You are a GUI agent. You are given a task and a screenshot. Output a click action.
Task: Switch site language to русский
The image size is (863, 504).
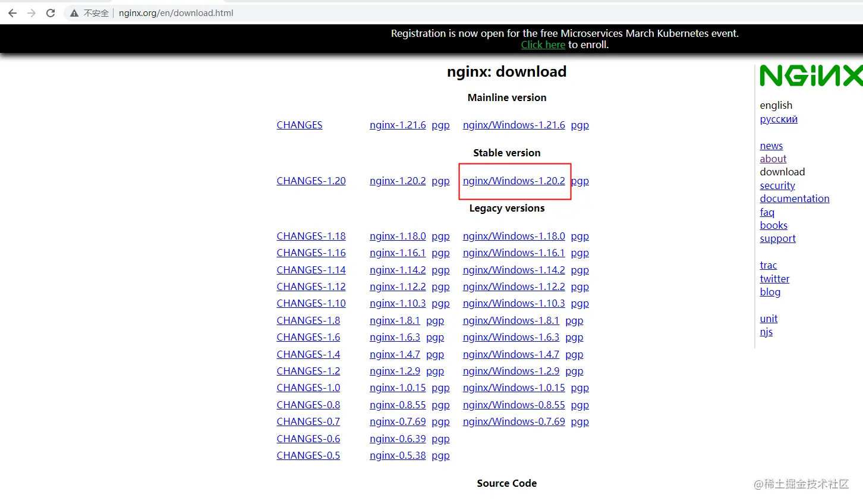click(x=779, y=119)
